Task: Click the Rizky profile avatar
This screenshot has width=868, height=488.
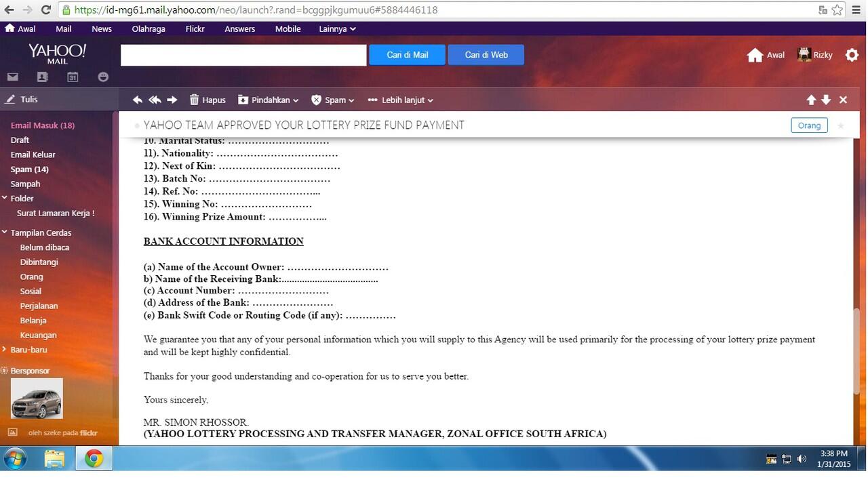Action: [804, 55]
